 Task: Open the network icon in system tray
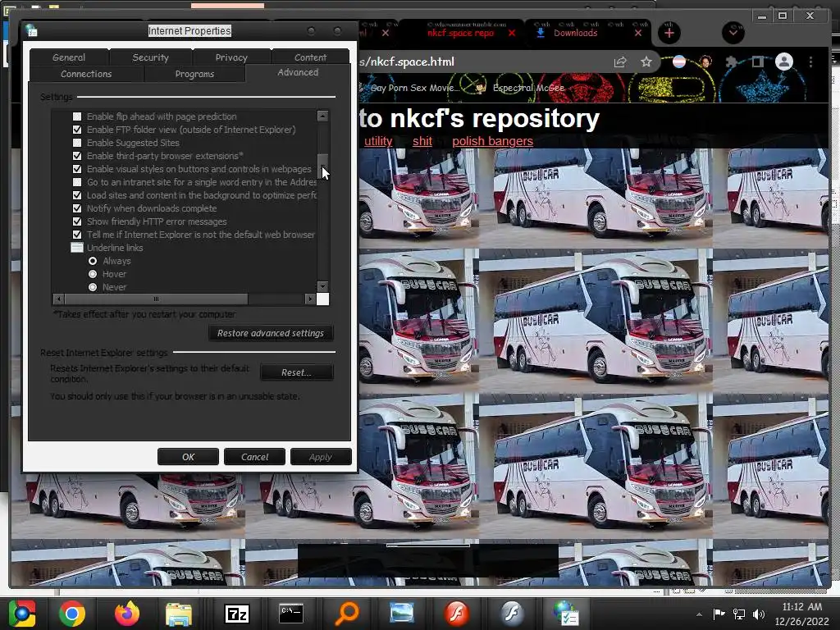[x=739, y=614]
